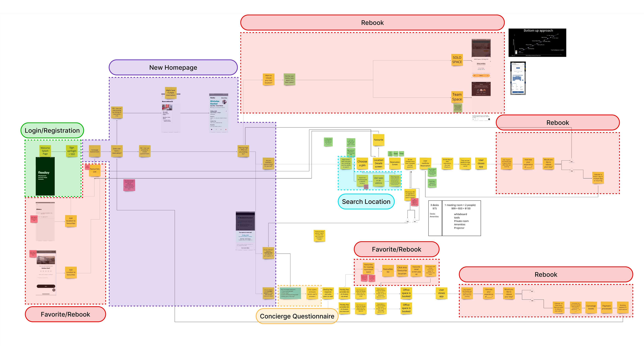The image size is (644, 346).
Task: Select the "Concierge Questionnaire" section label
Action: [x=297, y=316]
